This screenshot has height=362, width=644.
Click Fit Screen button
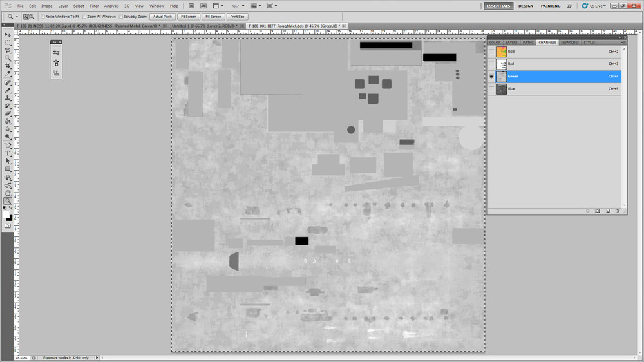pos(189,17)
